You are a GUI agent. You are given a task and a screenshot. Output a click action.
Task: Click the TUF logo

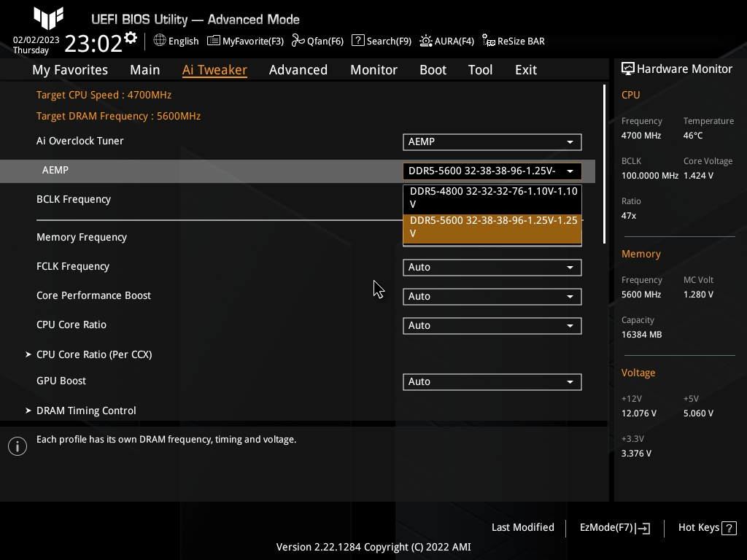[49, 18]
